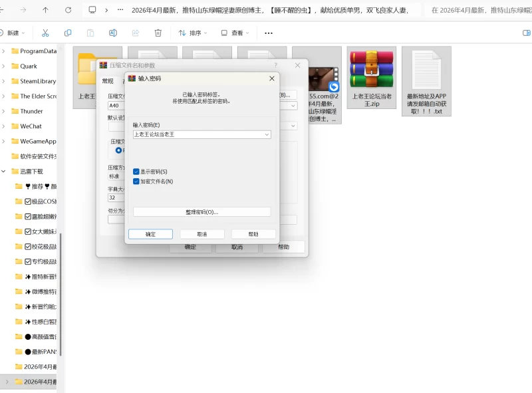Expand the SteamLibrary tree folder
The image size is (532, 393).
(3, 81)
